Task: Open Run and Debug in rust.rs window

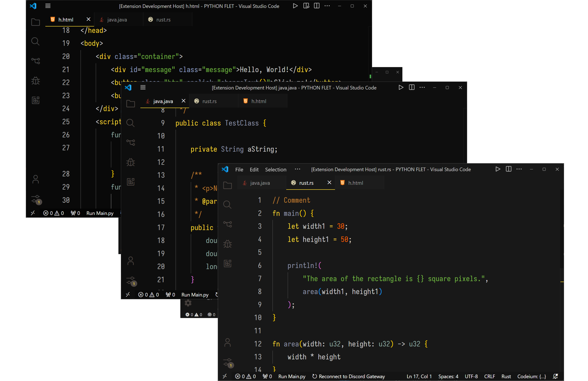Action: tap(227, 244)
